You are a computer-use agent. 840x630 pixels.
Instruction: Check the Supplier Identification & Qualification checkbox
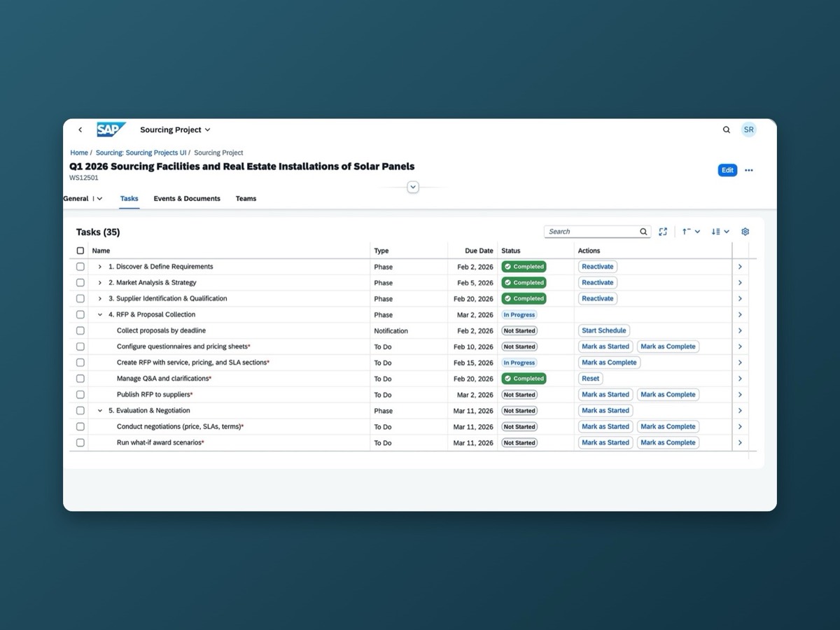pos(80,299)
